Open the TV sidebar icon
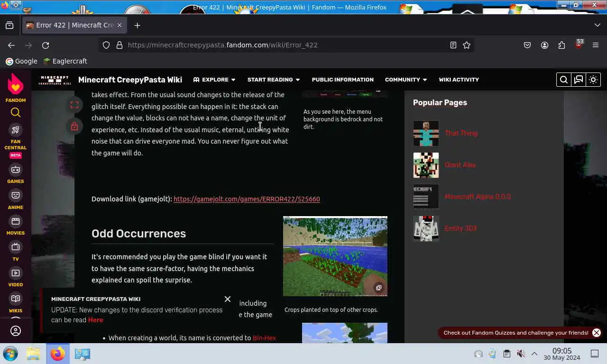 click(x=16, y=247)
